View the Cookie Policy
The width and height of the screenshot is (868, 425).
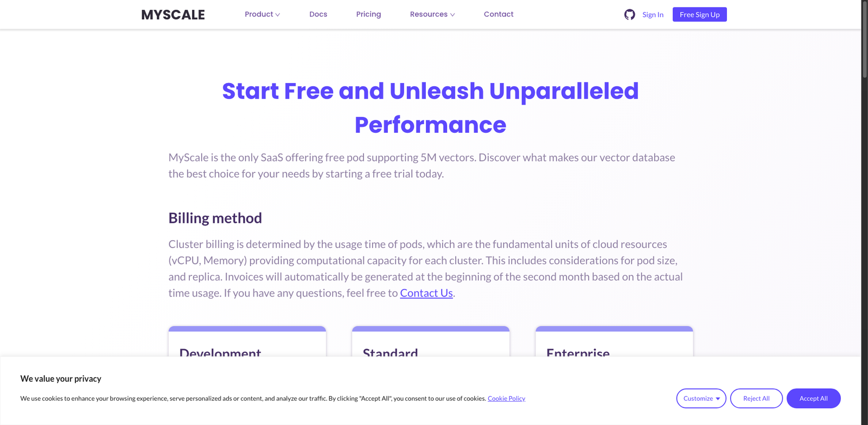point(506,398)
